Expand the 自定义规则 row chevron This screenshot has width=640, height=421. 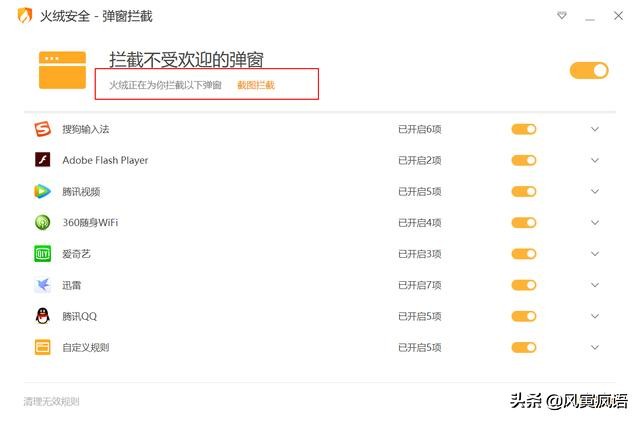595,347
